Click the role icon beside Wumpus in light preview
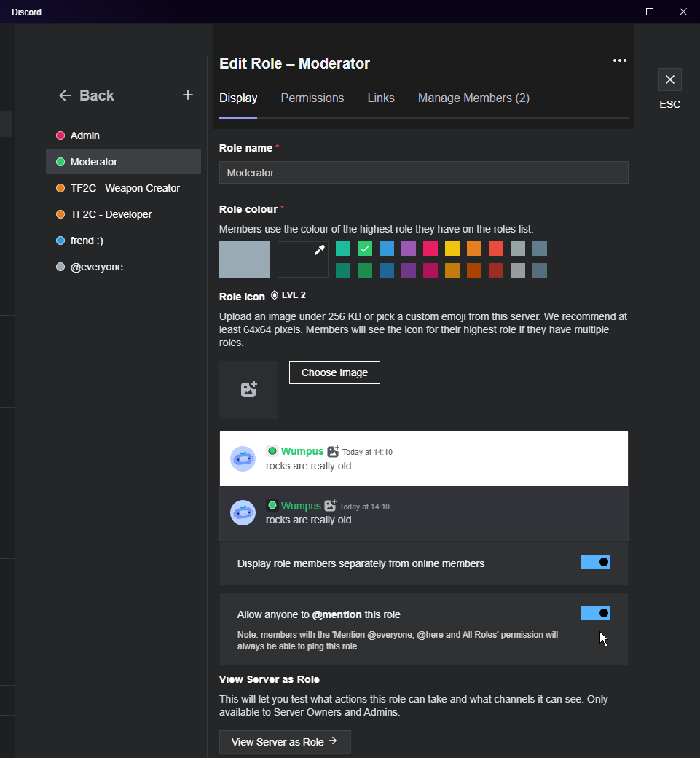The height and width of the screenshot is (758, 700). pos(334,451)
